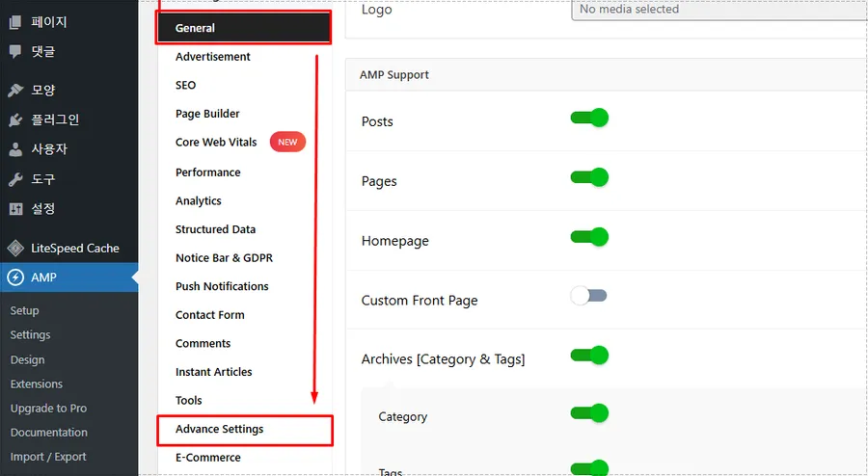Click the Appearance brush icon
The width and height of the screenshot is (868, 476).
pyautogui.click(x=15, y=91)
